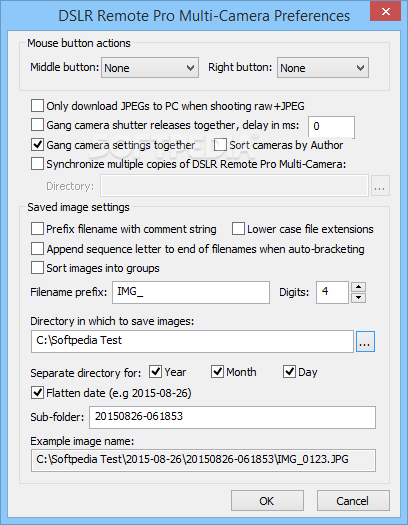Viewport: 408px width, 525px height.
Task: Open the Middle button dropdown
Action: point(150,68)
